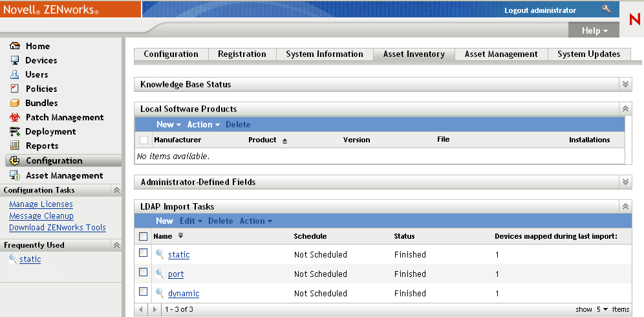Open the Registration tab
This screenshot has height=317, width=644.
242,54
